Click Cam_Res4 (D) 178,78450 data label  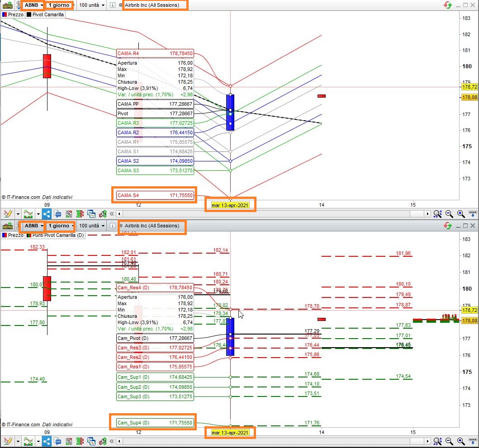pyautogui.click(x=155, y=288)
